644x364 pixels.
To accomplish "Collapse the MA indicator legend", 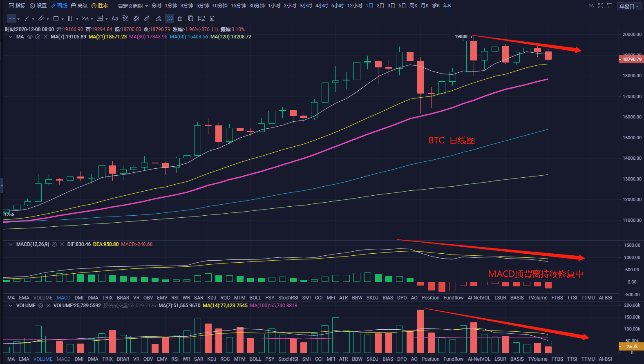I will pos(10,37).
